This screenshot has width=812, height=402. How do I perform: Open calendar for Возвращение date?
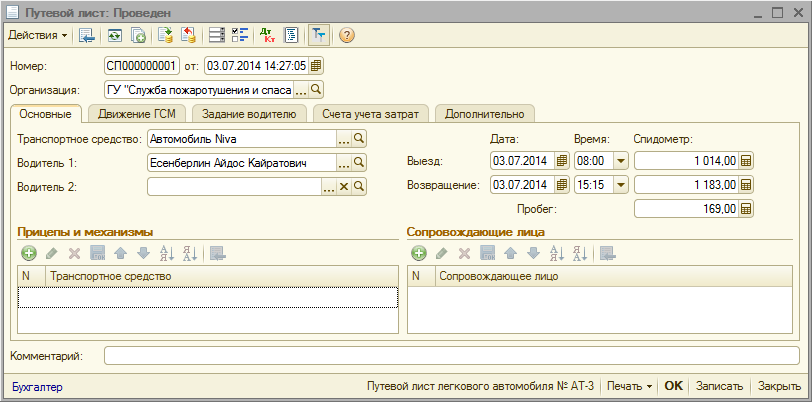pyautogui.click(x=561, y=185)
